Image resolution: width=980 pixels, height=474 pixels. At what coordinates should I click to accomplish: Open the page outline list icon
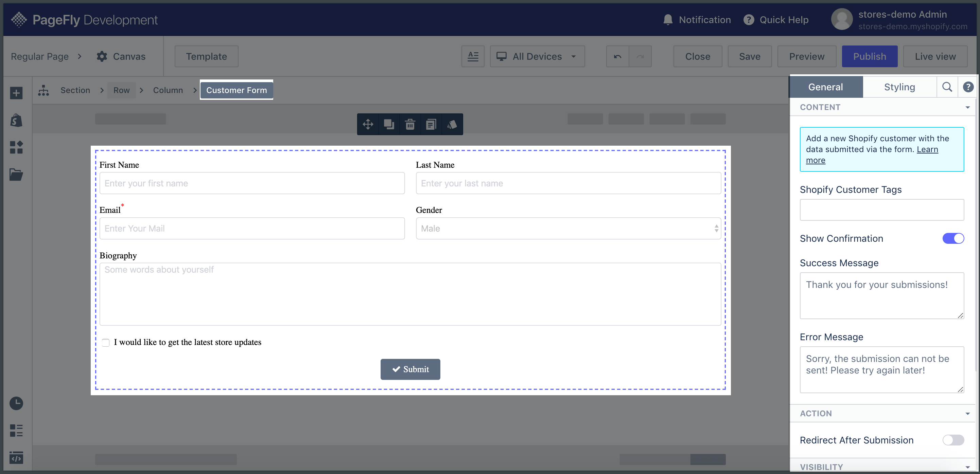[x=16, y=431]
